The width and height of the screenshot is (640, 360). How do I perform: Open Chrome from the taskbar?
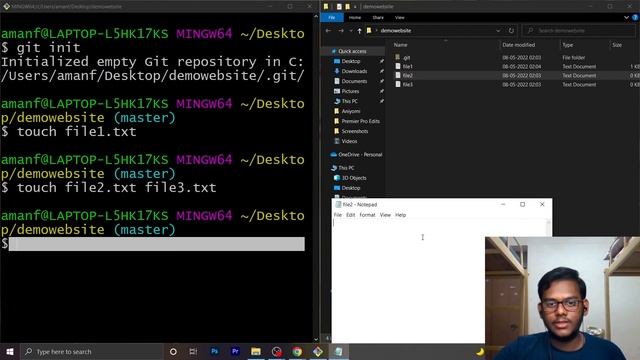297,351
